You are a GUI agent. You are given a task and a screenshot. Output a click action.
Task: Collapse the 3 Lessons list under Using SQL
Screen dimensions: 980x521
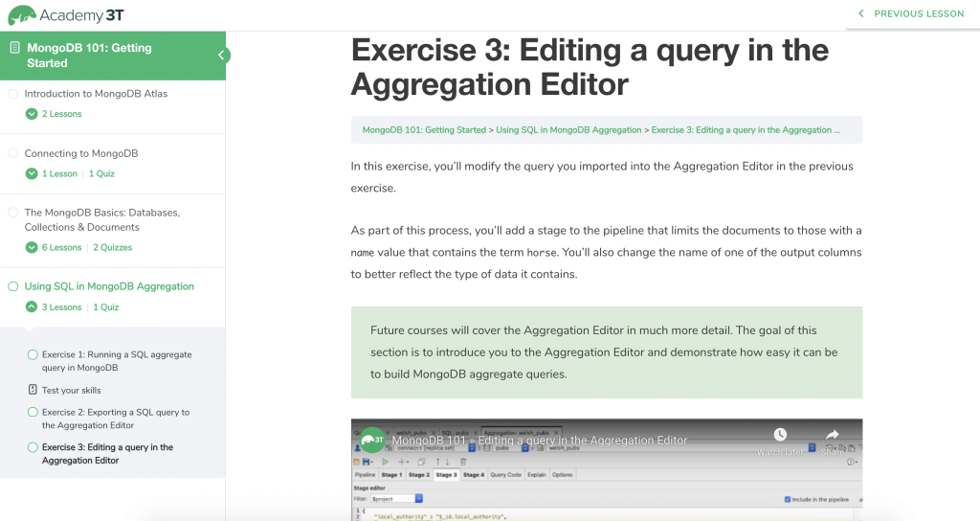tap(32, 307)
